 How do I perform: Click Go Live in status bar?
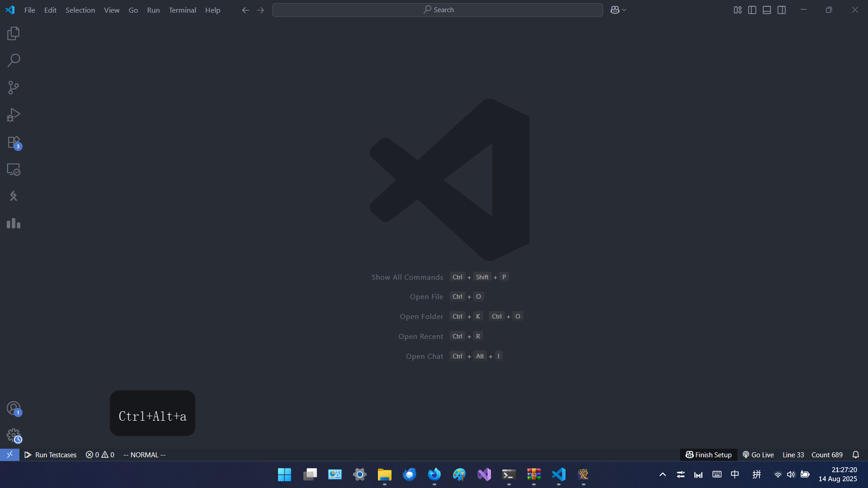pyautogui.click(x=758, y=455)
